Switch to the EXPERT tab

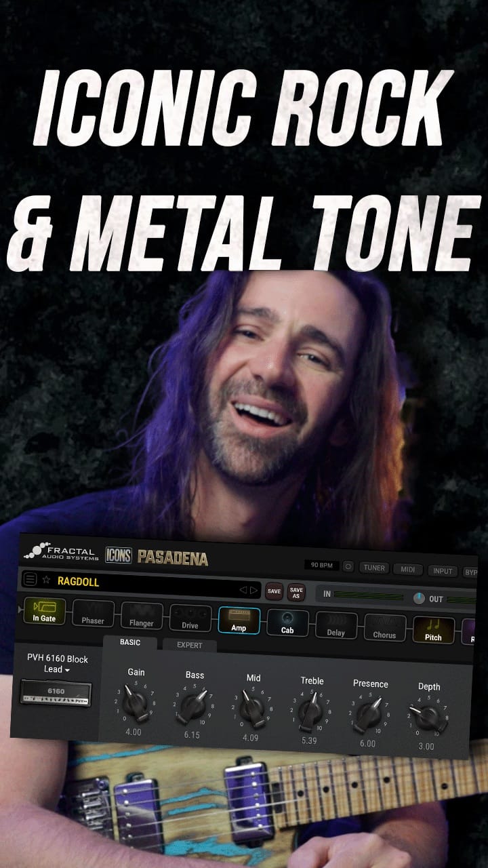[190, 645]
